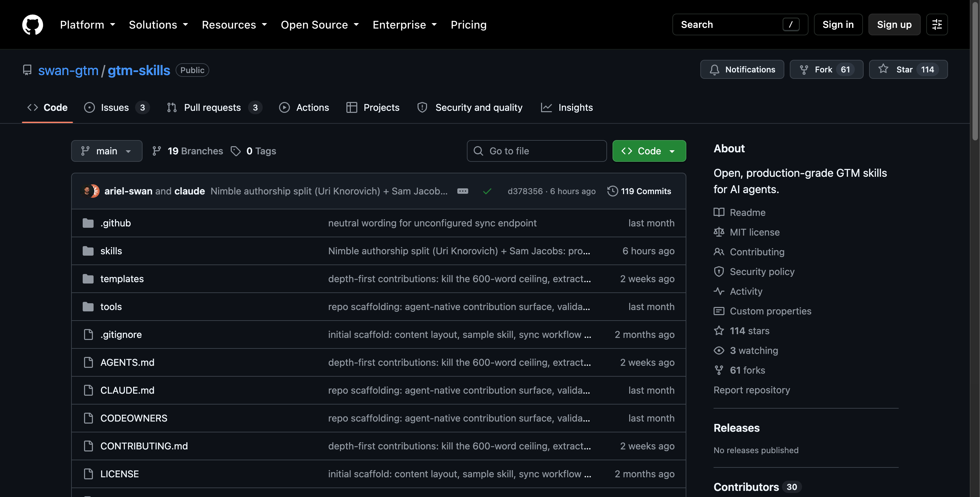
Task: View the 119 Commits history
Action: click(x=639, y=191)
